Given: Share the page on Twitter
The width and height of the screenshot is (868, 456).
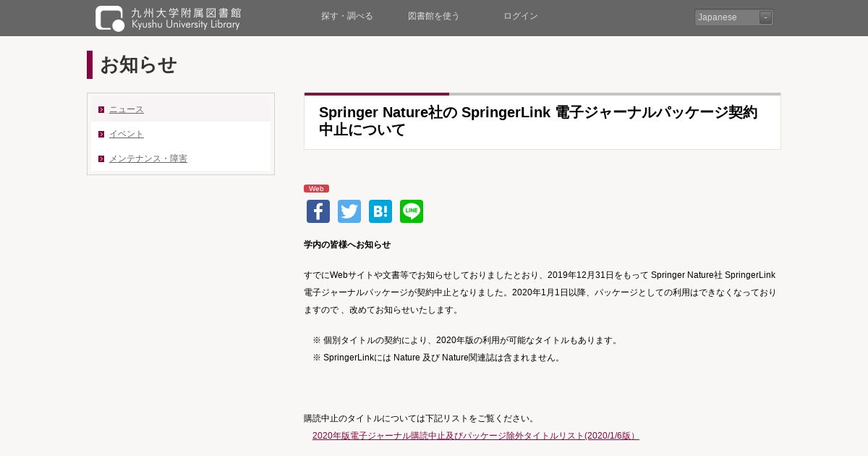Looking at the screenshot, I should [349, 211].
